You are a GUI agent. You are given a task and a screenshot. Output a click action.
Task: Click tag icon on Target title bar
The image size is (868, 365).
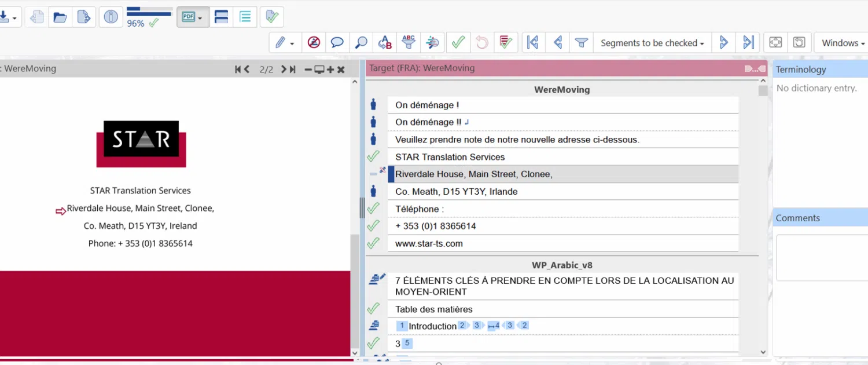[755, 68]
